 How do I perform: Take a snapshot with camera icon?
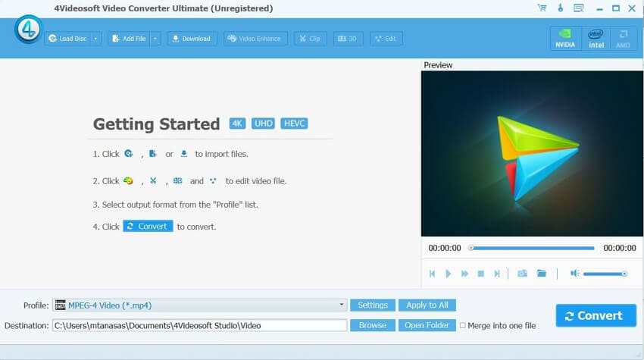pos(523,274)
